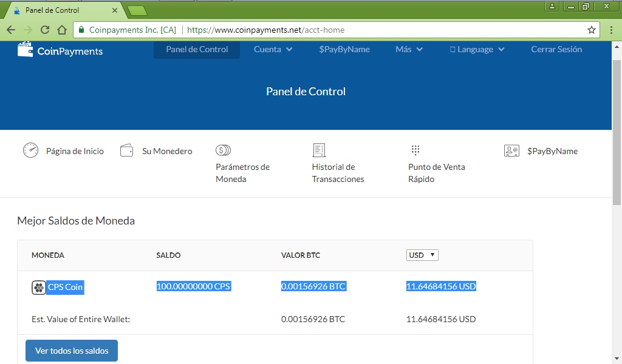This screenshot has height=364, width=622.
Task: Click the CPS Coin name link
Action: (65, 287)
